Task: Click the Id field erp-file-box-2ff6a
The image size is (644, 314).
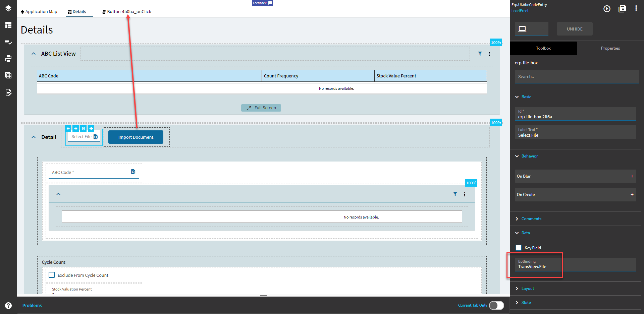Action: point(576,114)
